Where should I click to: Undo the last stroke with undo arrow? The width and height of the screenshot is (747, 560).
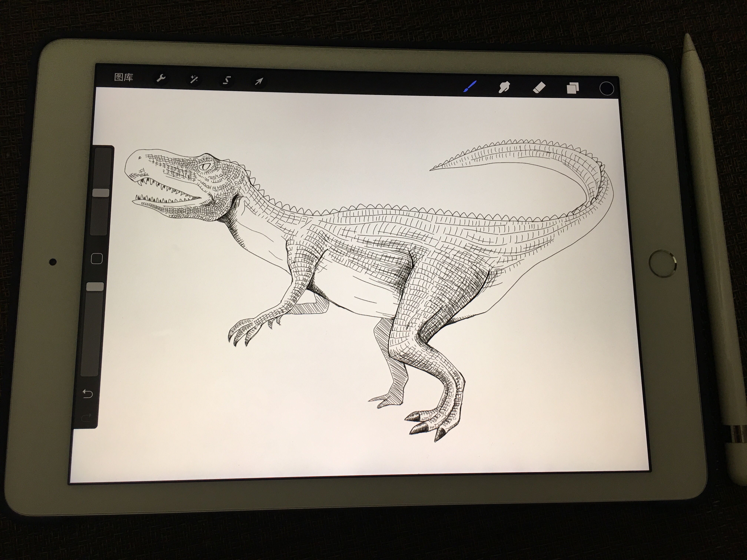tap(88, 394)
